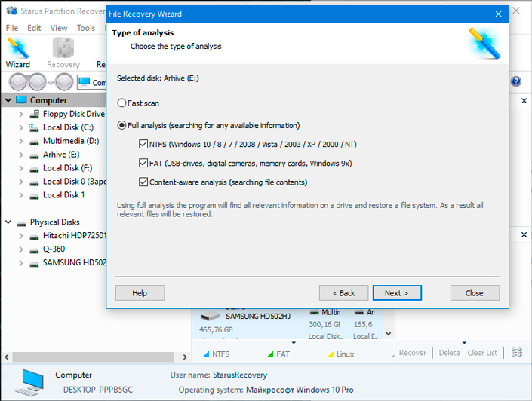Image resolution: width=532 pixels, height=401 pixels.
Task: Open the View menu
Action: [59, 28]
